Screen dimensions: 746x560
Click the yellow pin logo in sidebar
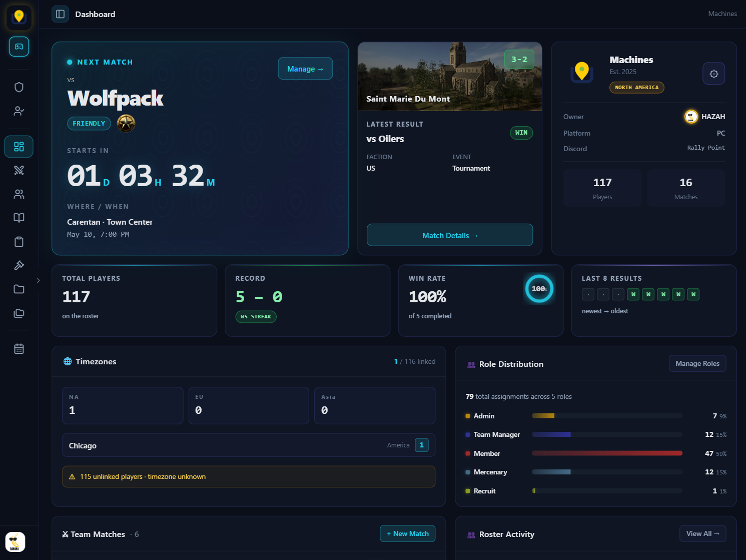[x=19, y=17]
